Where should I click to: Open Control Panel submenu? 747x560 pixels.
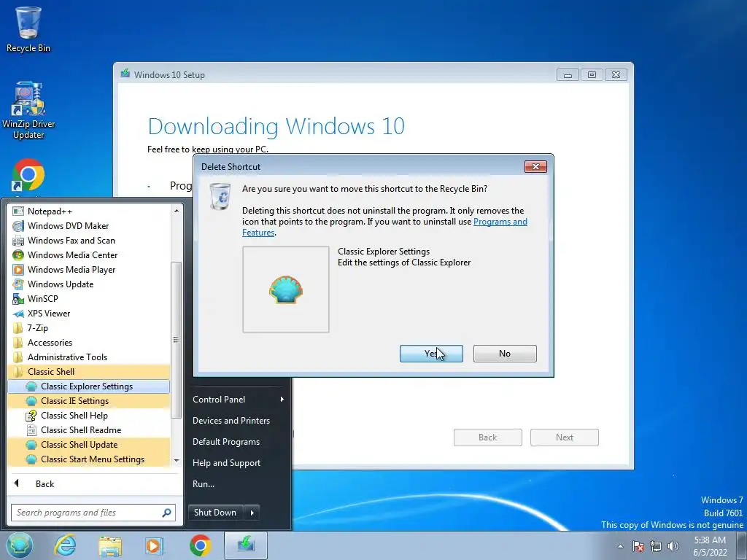239,400
